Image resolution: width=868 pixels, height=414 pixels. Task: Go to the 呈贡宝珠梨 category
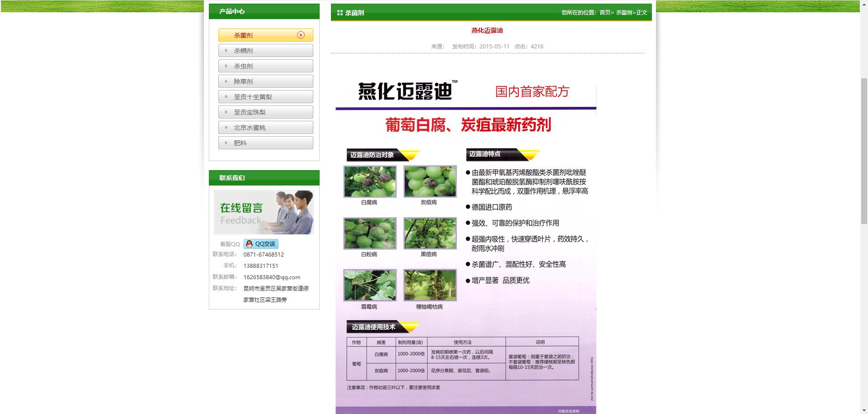[265, 112]
